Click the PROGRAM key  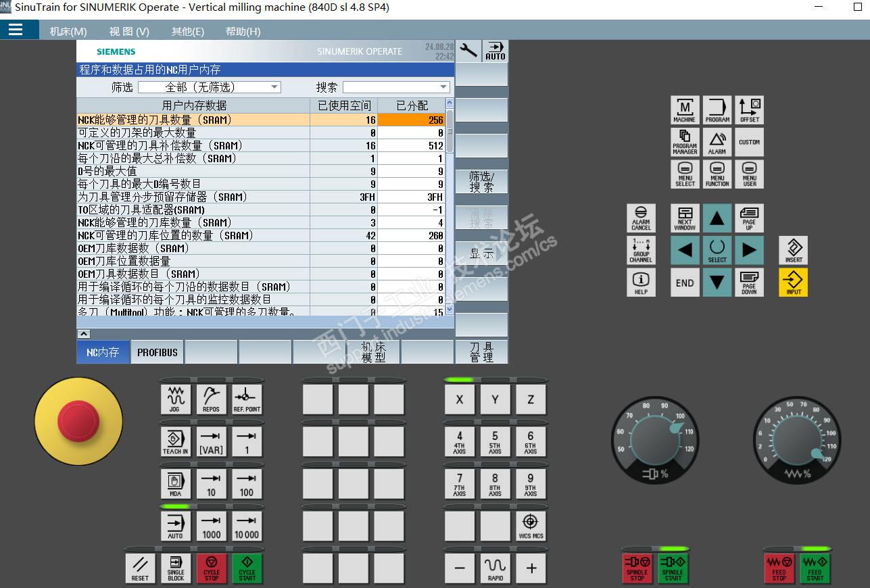(x=717, y=110)
